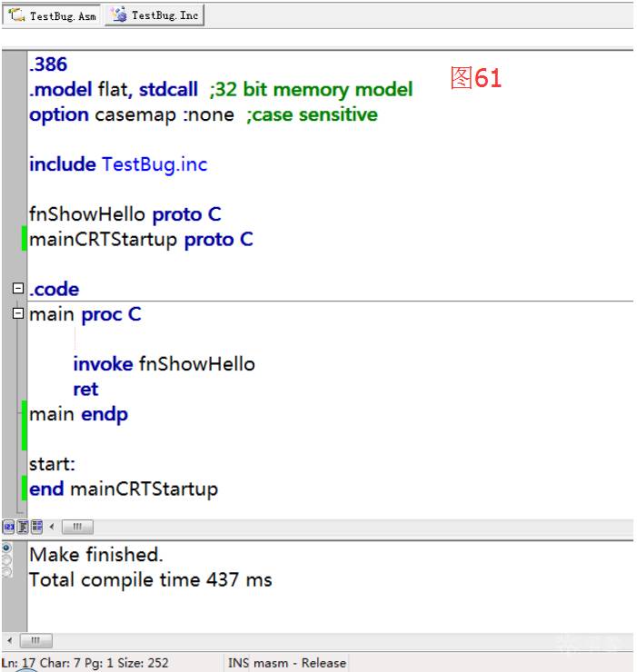Click output panel scrollbar left arrow
637x672 pixels.
coord(9,641)
